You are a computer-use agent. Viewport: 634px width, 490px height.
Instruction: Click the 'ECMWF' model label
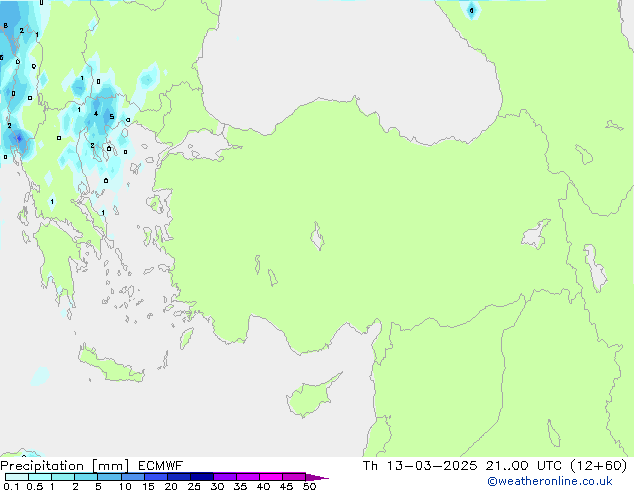coord(161,466)
